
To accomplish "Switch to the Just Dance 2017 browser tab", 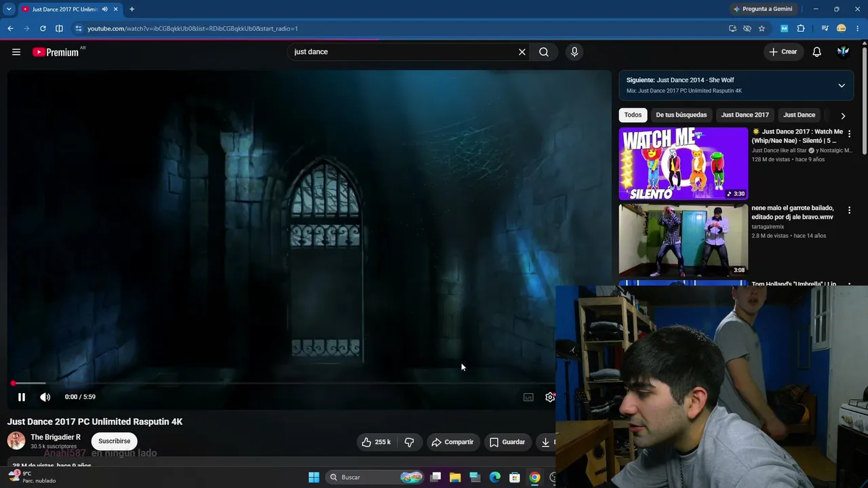I will click(64, 9).
